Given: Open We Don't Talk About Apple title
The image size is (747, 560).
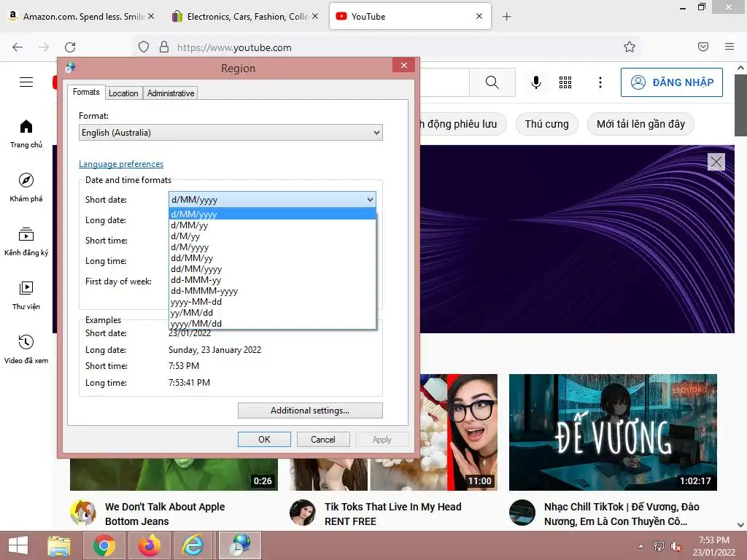Looking at the screenshot, I should (165, 514).
